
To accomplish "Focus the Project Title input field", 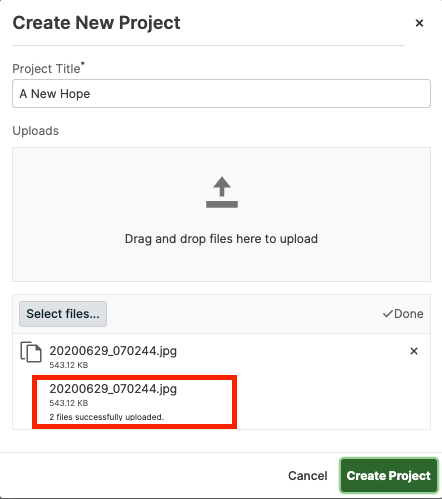I will click(221, 94).
